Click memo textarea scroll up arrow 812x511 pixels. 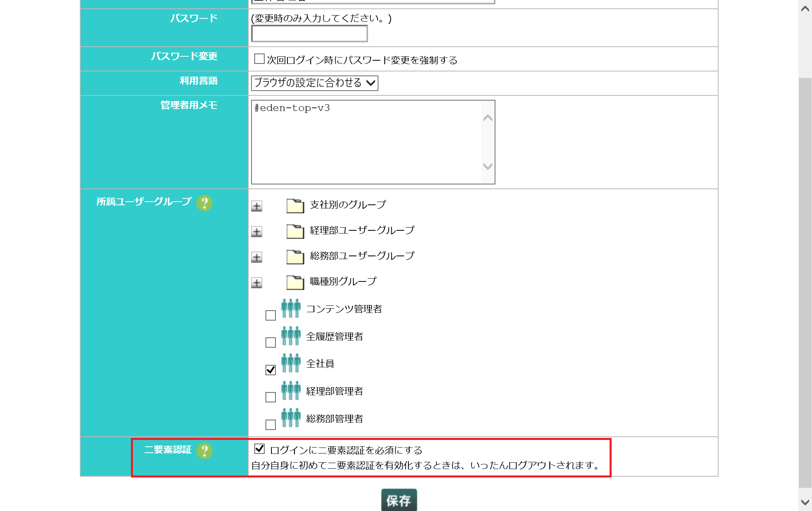pos(488,118)
